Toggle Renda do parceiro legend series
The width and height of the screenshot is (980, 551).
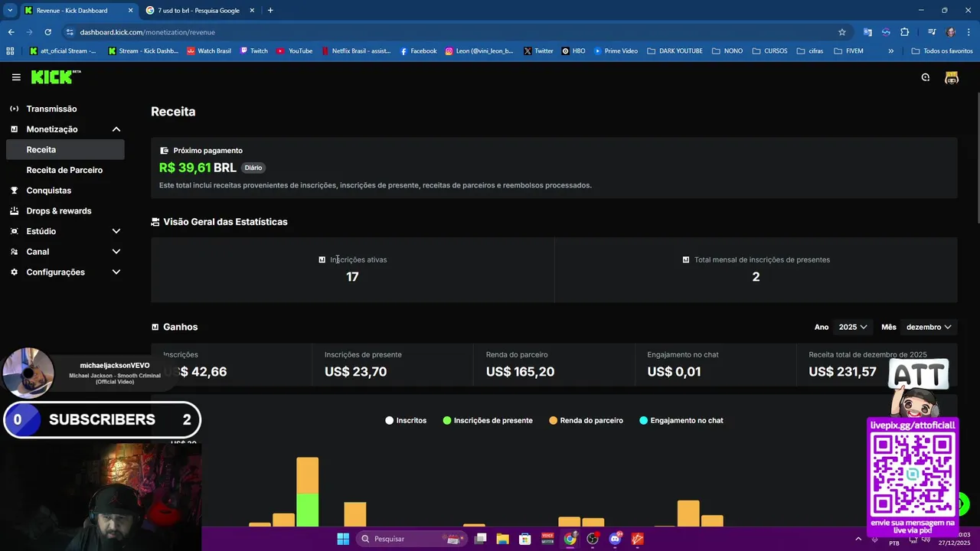click(586, 420)
